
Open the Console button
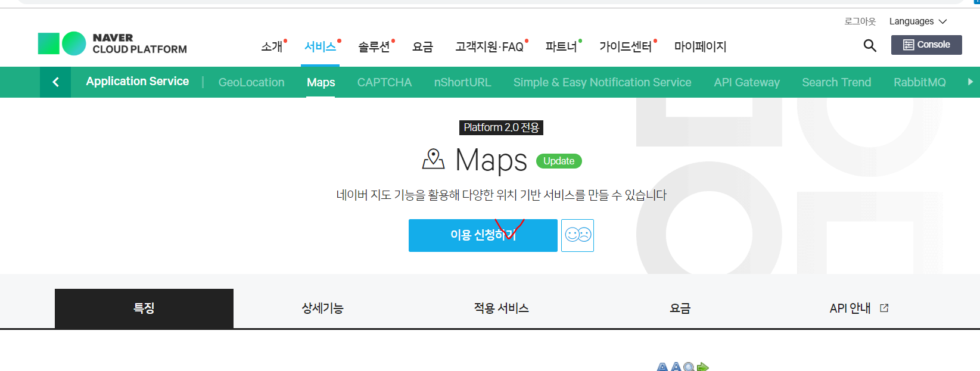tap(926, 45)
